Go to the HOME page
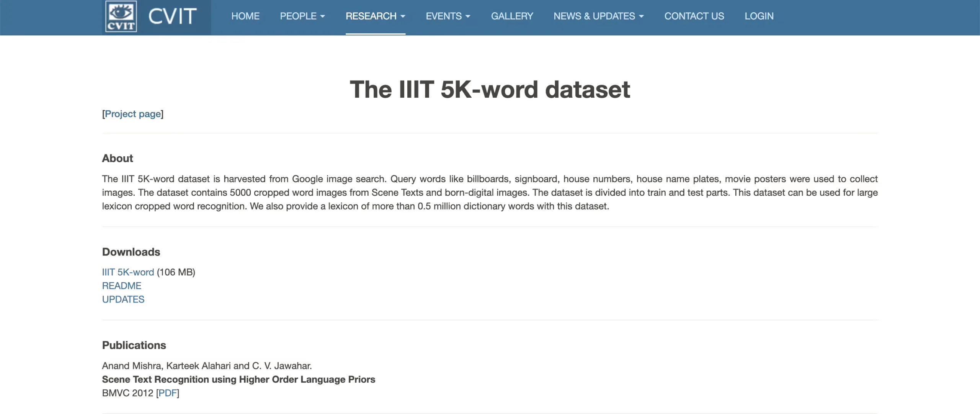980x414 pixels. click(245, 16)
